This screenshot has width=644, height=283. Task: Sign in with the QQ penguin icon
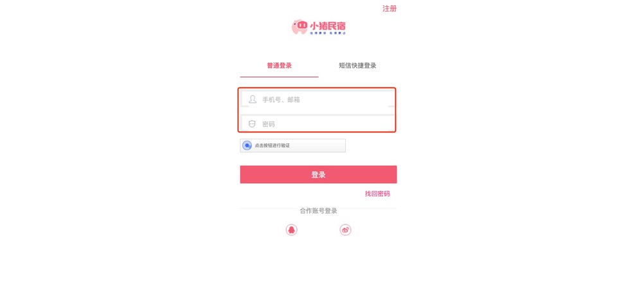click(x=291, y=230)
